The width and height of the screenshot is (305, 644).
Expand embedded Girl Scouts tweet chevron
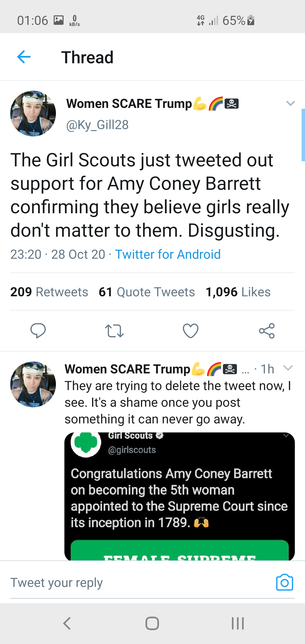tap(286, 436)
